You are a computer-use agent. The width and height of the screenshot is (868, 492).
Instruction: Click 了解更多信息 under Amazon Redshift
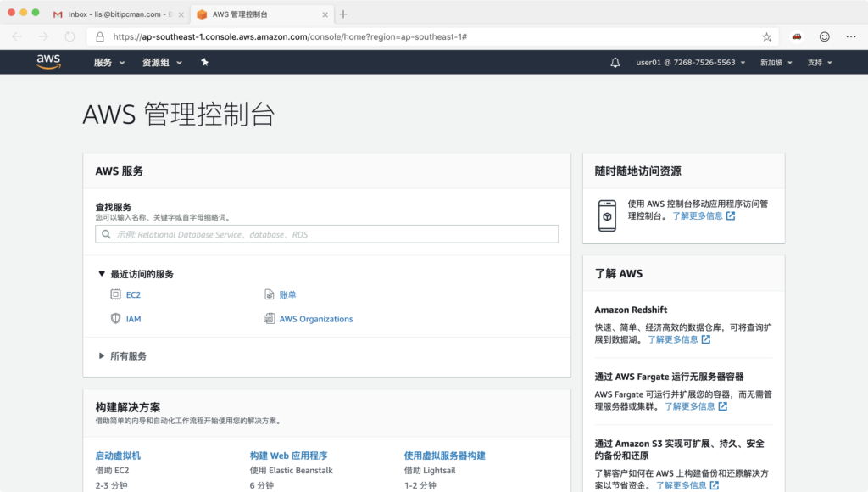[673, 339]
